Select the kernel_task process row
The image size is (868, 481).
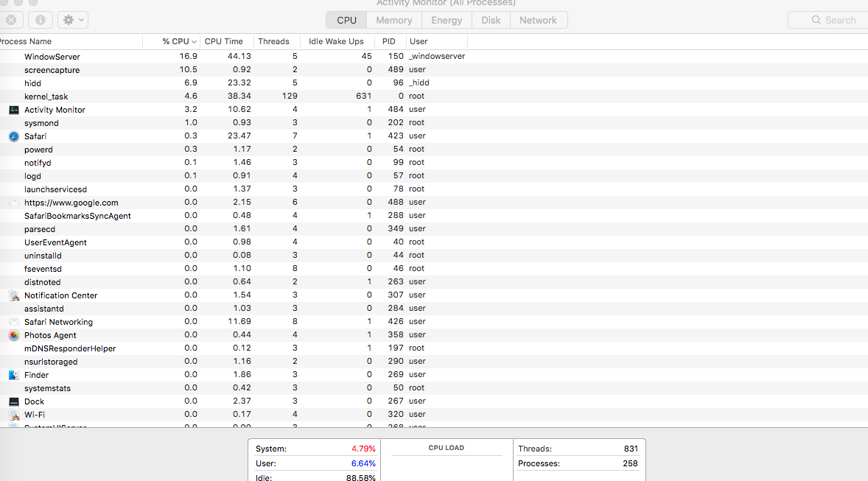pos(434,96)
